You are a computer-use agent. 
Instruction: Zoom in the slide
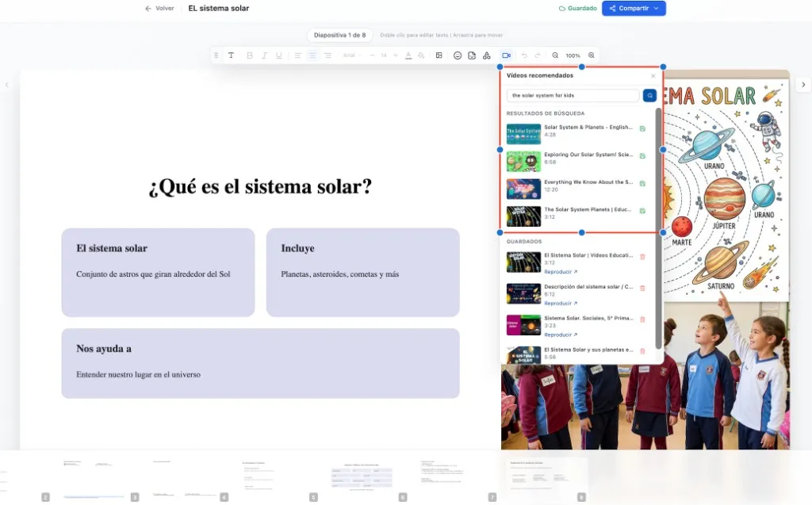coord(591,55)
